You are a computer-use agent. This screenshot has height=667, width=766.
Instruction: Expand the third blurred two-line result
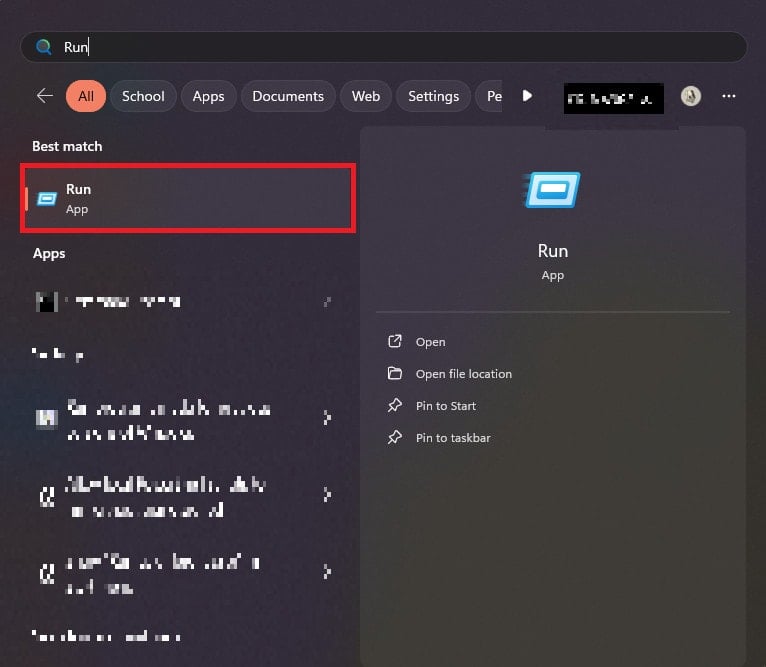[328, 495]
